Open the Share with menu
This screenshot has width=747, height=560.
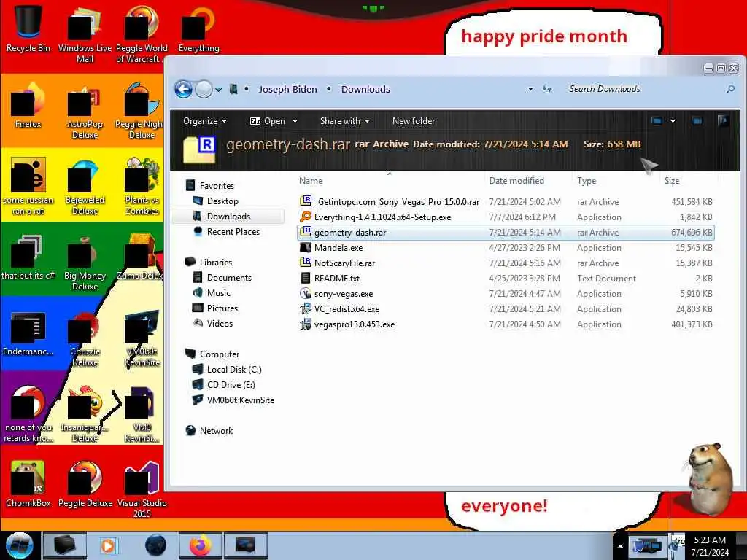[345, 121]
